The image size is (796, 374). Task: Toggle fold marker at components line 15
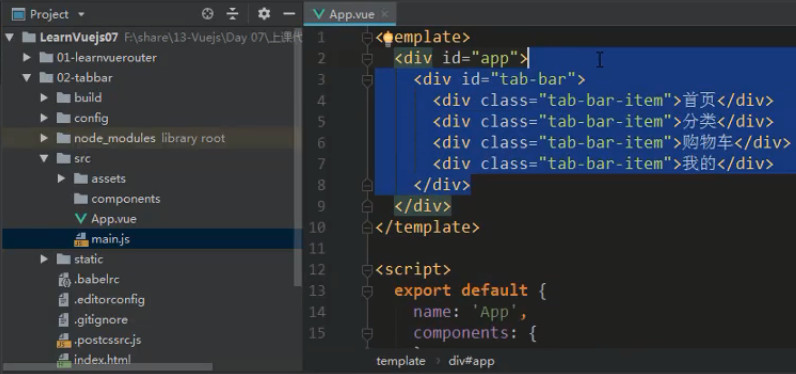point(367,333)
